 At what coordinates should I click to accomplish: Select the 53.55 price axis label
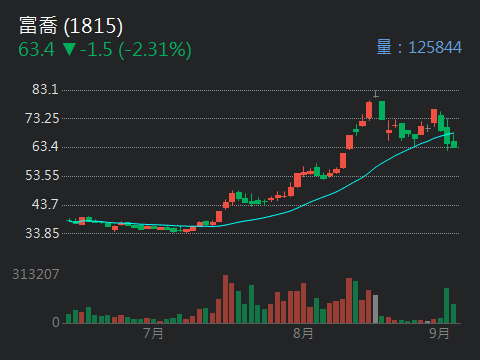(42, 175)
